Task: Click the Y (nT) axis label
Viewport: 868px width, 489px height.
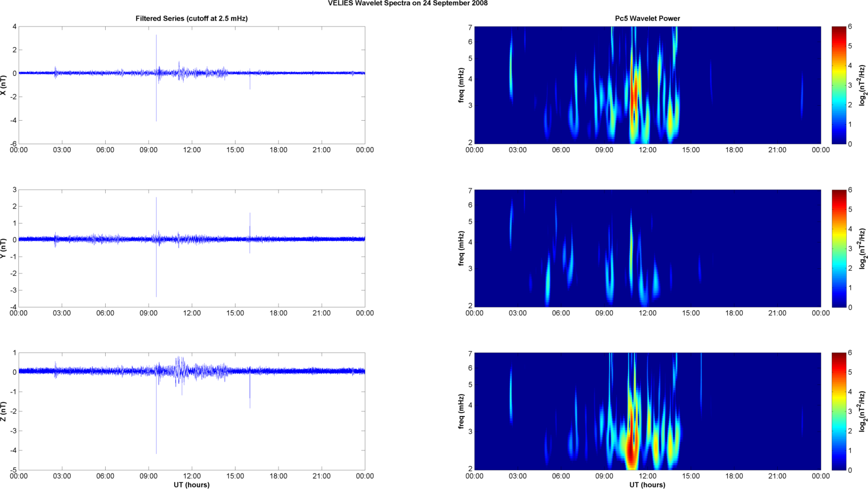Action: click(3, 248)
